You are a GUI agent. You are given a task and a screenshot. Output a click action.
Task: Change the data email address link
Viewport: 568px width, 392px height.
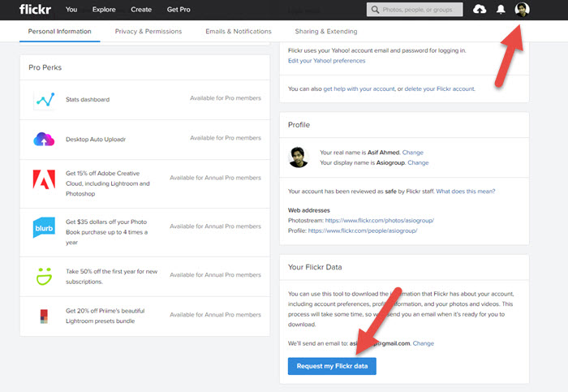423,343
